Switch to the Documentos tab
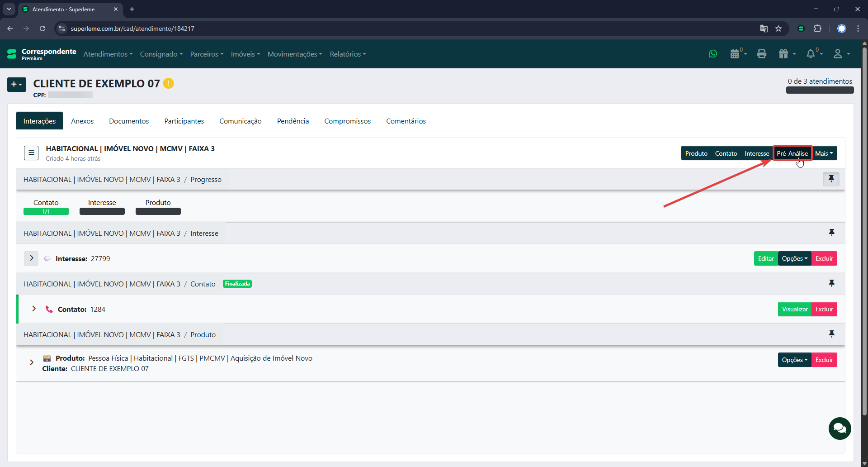 (129, 121)
